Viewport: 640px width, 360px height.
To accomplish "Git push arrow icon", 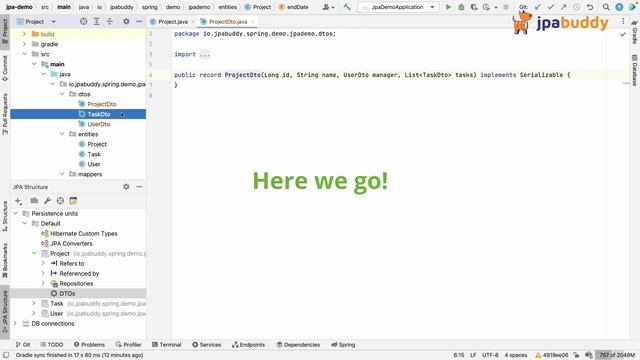I will [564, 7].
